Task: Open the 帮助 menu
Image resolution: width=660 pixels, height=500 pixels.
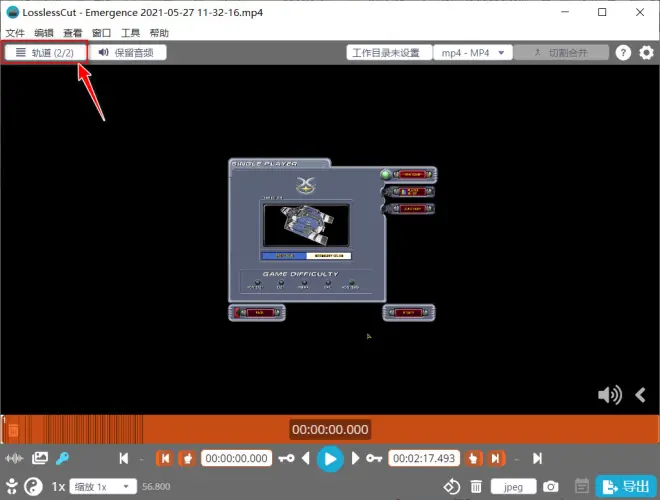Action: point(159,33)
